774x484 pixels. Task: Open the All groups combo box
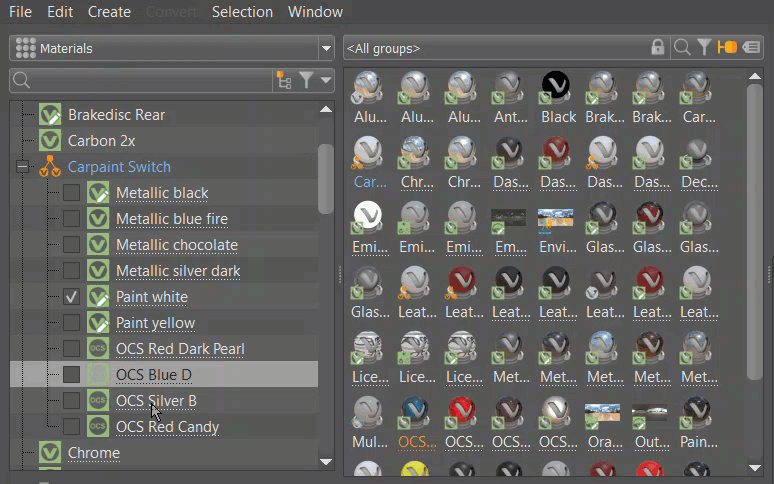(x=497, y=48)
